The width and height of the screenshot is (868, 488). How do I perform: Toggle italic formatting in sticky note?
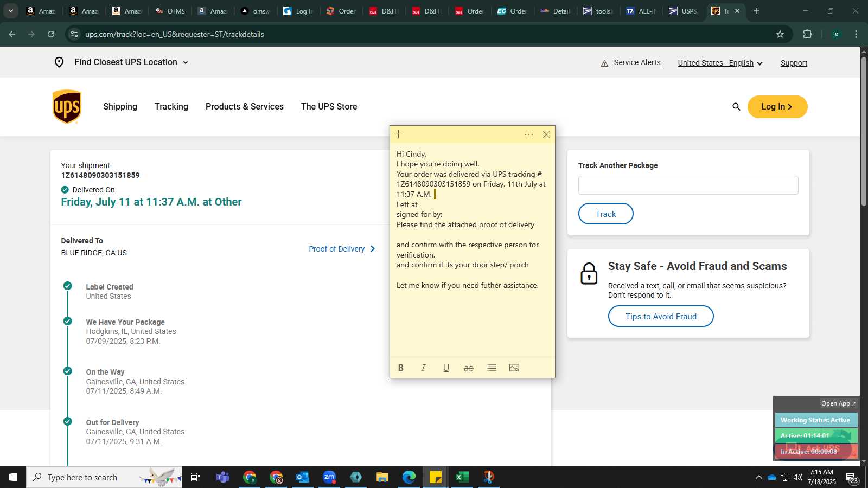[x=423, y=368]
